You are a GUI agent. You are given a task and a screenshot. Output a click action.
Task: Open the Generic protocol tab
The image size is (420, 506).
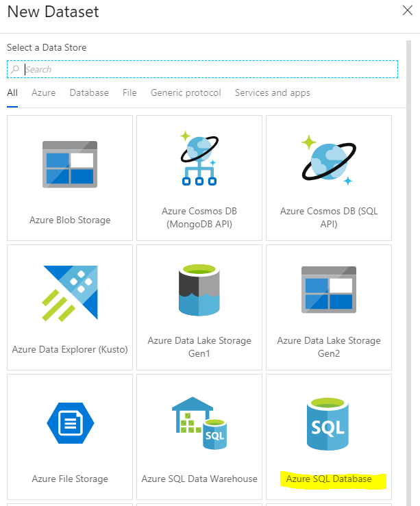pyautogui.click(x=186, y=93)
